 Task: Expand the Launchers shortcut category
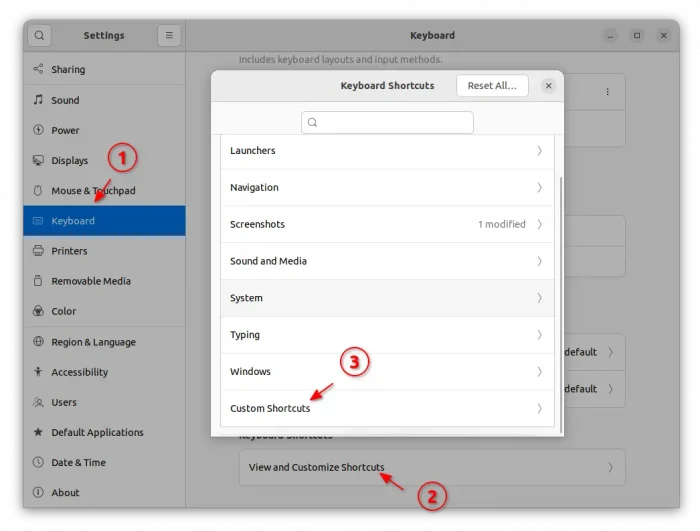(x=386, y=151)
